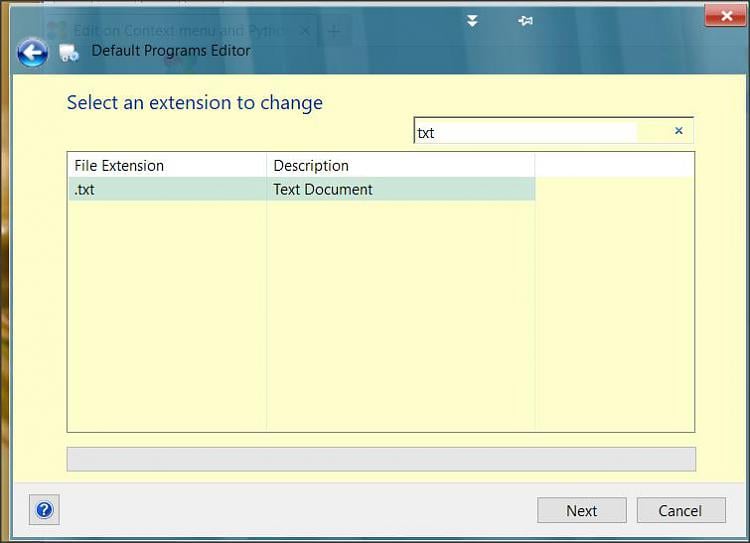Sort by Description column header
The image size is (750, 543).
pos(400,165)
